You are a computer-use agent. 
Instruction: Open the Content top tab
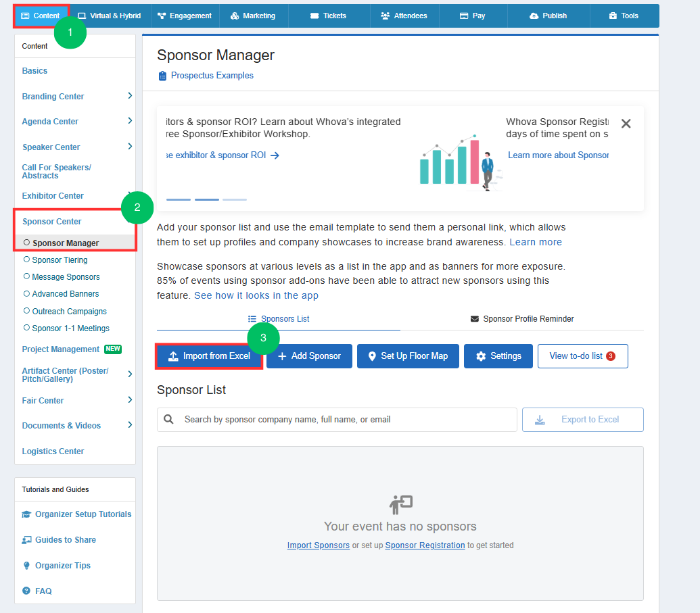pos(41,16)
